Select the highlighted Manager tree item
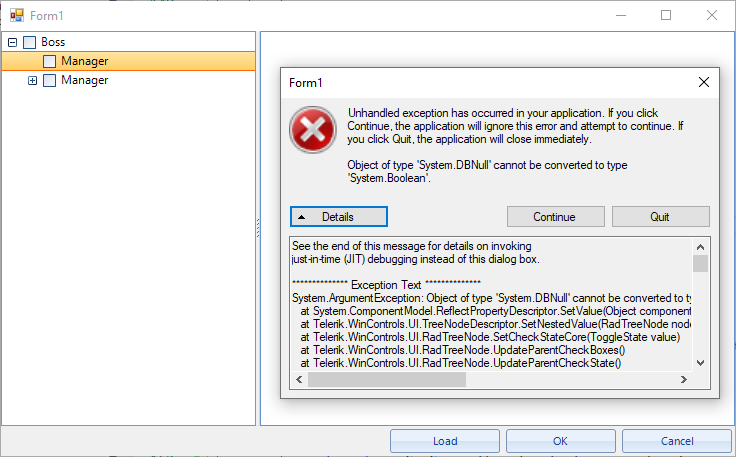 pyautogui.click(x=85, y=62)
